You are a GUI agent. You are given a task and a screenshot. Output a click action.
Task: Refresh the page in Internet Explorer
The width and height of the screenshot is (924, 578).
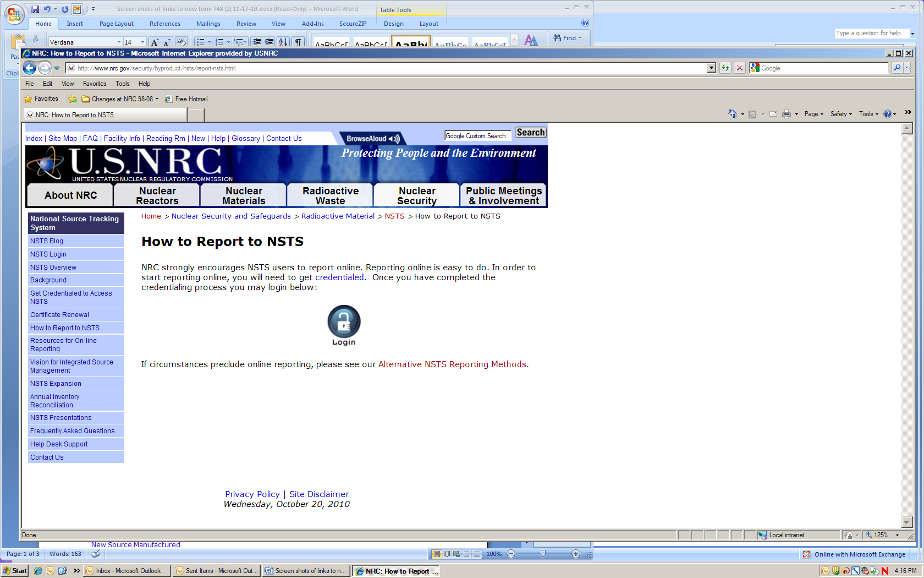(725, 68)
